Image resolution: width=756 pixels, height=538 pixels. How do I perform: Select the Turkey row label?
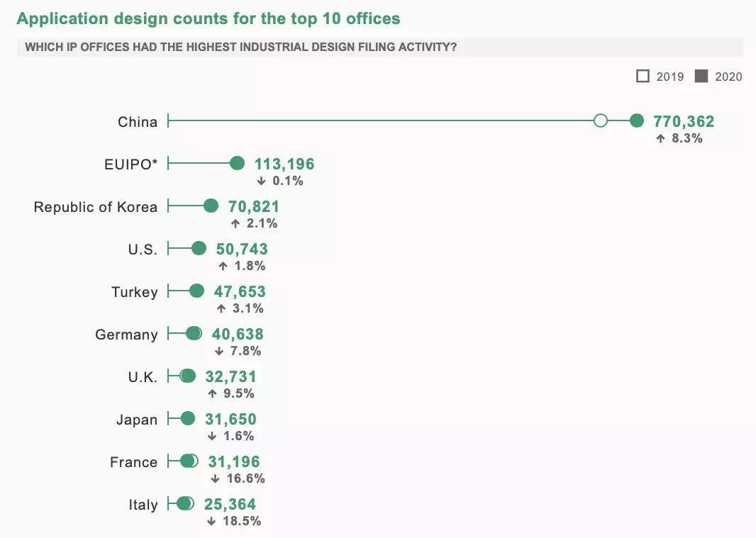click(135, 292)
